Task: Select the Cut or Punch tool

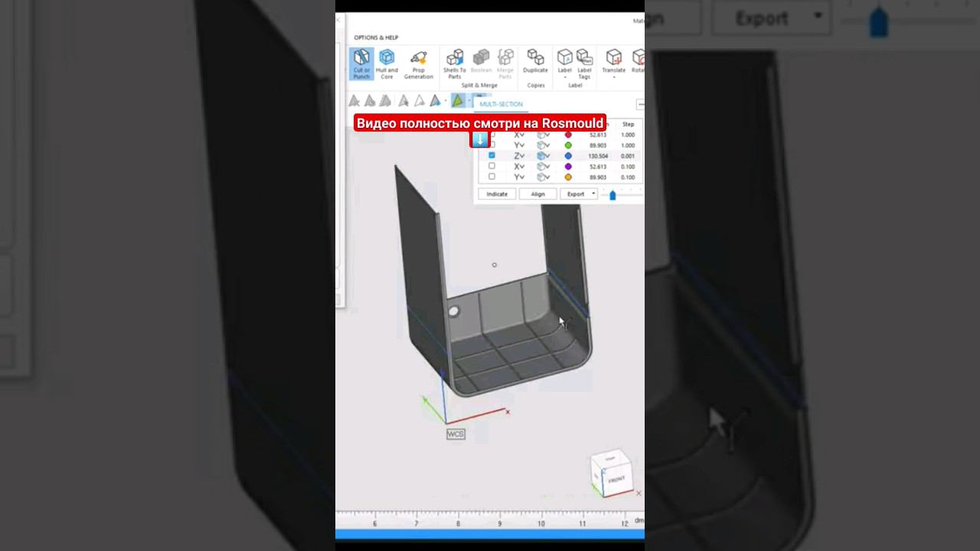Action: point(361,64)
